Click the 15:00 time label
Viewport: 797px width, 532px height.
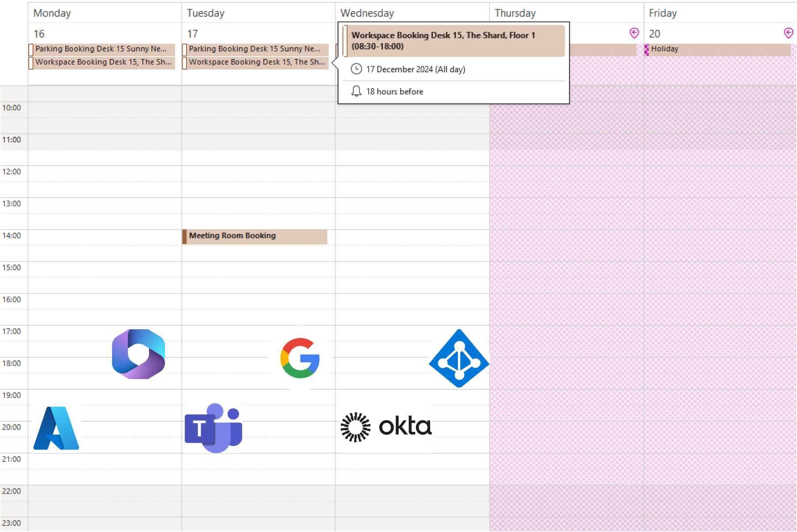(11, 268)
